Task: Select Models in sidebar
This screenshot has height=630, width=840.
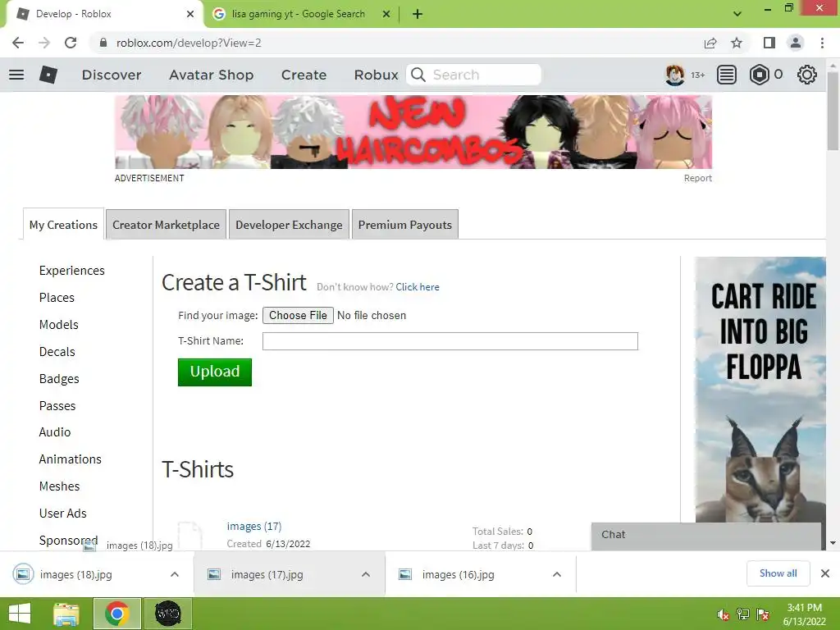Action: pos(59,325)
